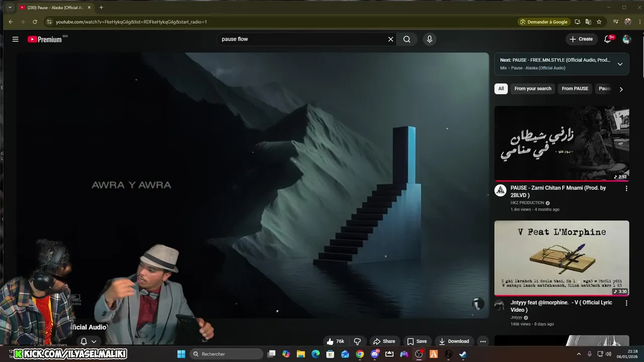Screen dimensions: 644x362
Task: Click the taskbar Rechercher search box
Action: (226, 354)
